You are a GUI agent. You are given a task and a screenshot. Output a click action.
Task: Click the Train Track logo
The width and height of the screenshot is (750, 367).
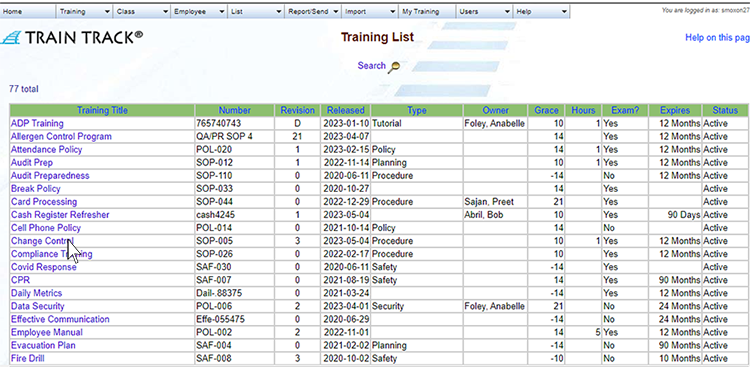72,37
